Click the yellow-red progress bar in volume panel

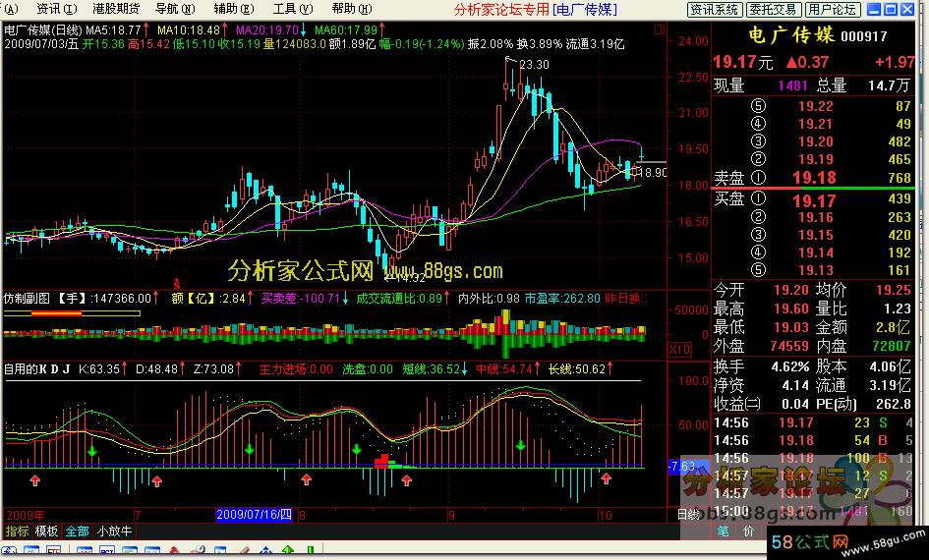72,313
